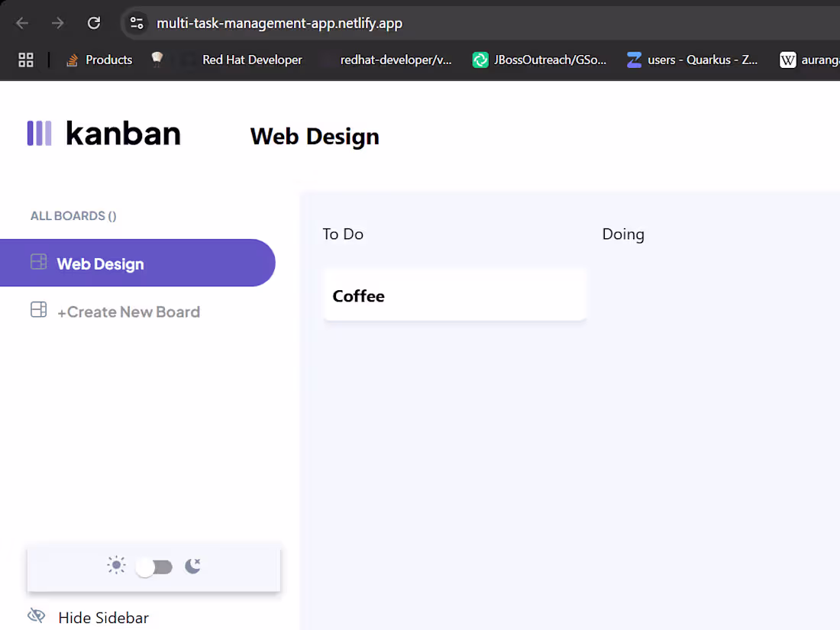This screenshot has height=630, width=840.
Task: Select the sun icon for light mode
Action: (116, 565)
